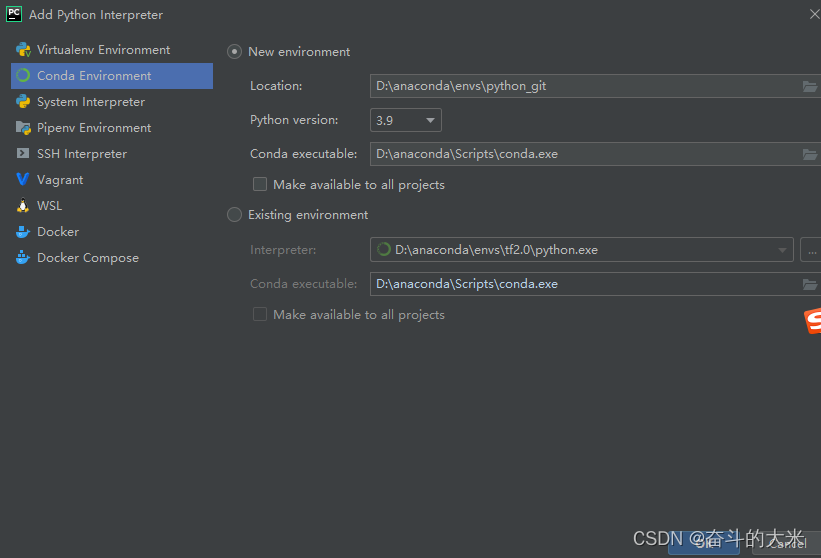The image size is (821, 558).
Task: Click the Docker Compose icon
Action: tap(23, 257)
